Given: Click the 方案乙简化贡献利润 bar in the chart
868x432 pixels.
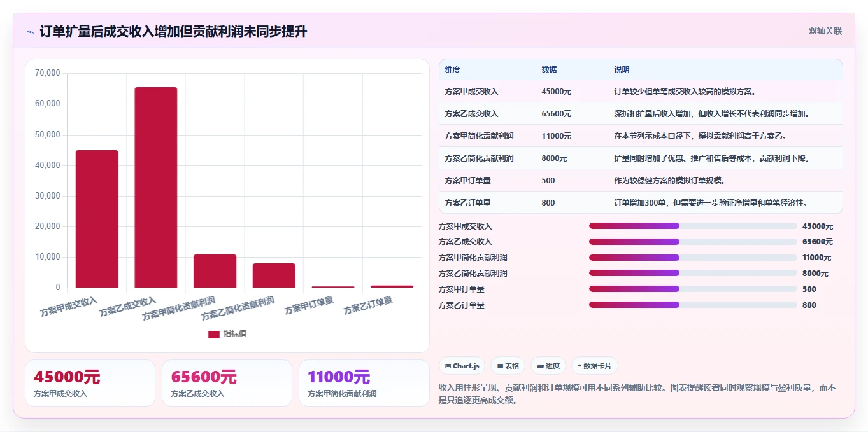Looking at the screenshot, I should (274, 275).
